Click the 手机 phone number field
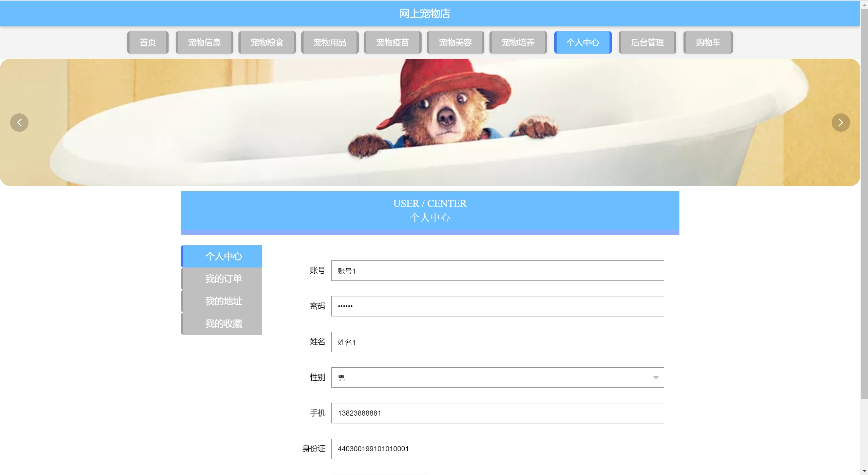 pos(497,413)
